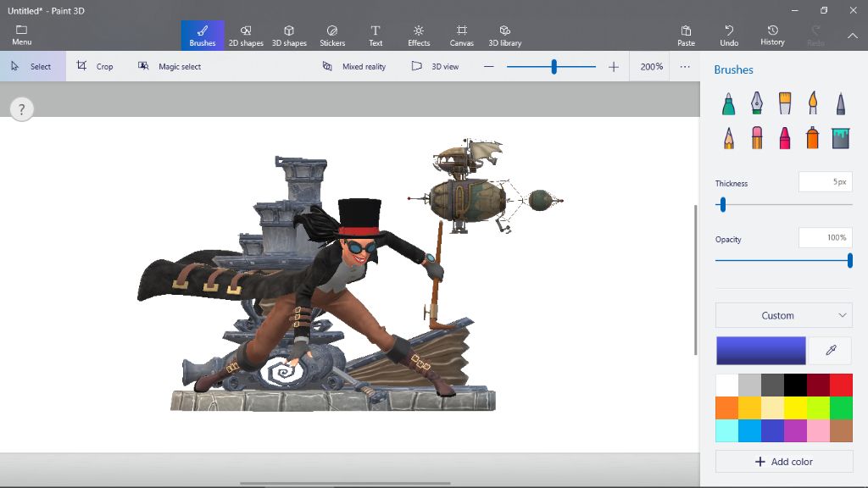
Task: Switch to the Brushes tab
Action: (203, 36)
